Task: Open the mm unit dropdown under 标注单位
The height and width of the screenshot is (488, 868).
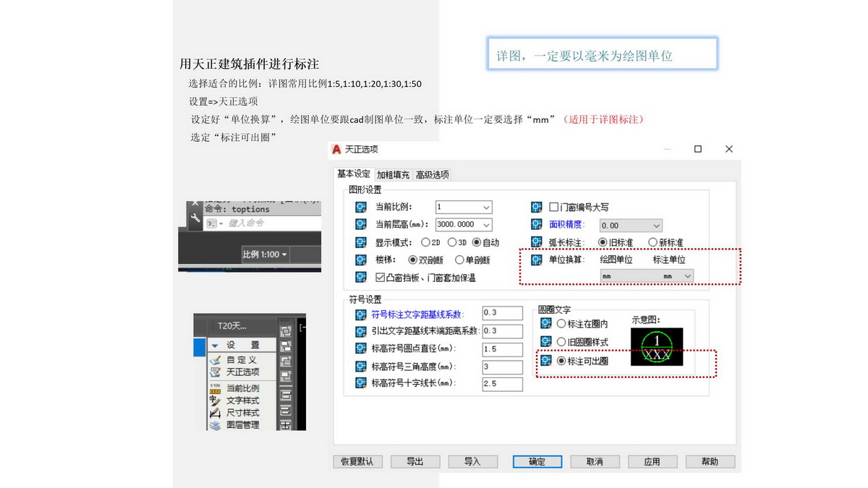Action: point(686,275)
